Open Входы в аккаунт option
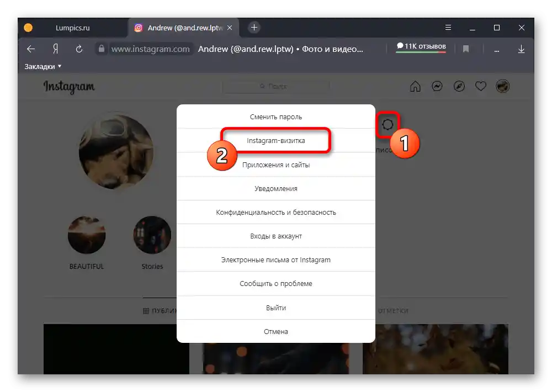552x392 pixels. pyautogui.click(x=276, y=236)
